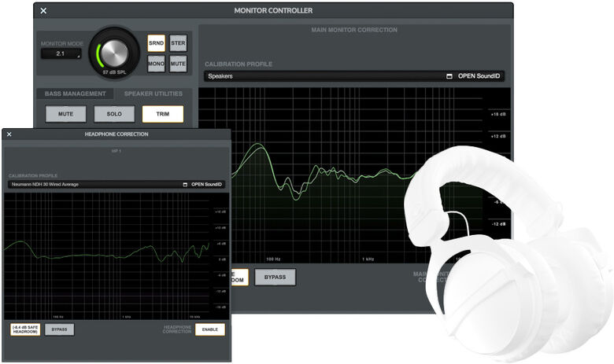Click the MAIN MONITOR CORRECTION heading

(354, 30)
